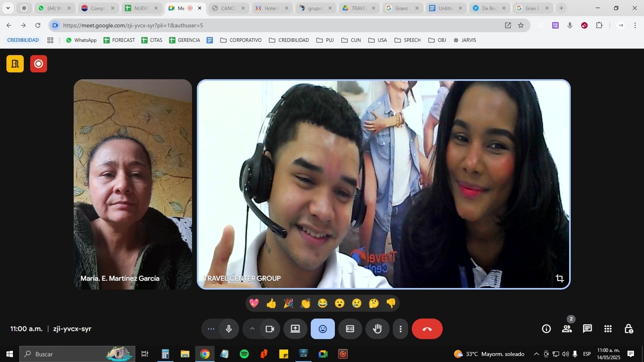This screenshot has width=644, height=362.
Task: Open Spotify from the taskbar
Action: pyautogui.click(x=244, y=354)
